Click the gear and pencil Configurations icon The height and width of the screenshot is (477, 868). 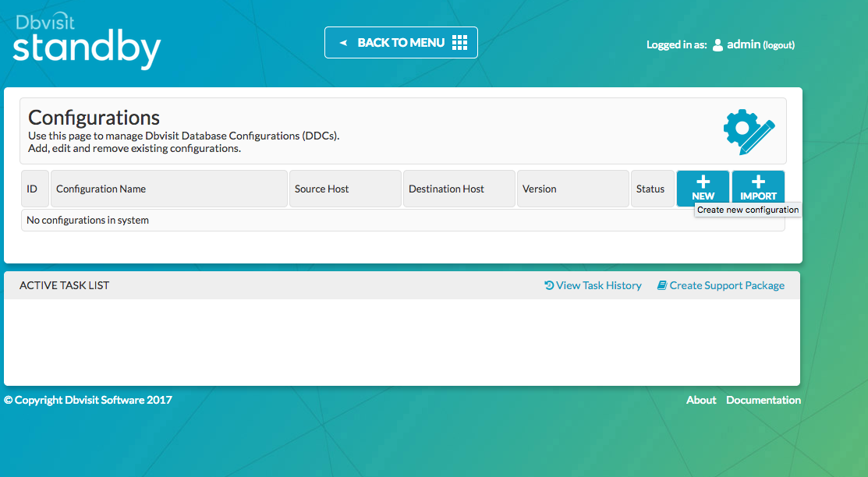pos(749,132)
